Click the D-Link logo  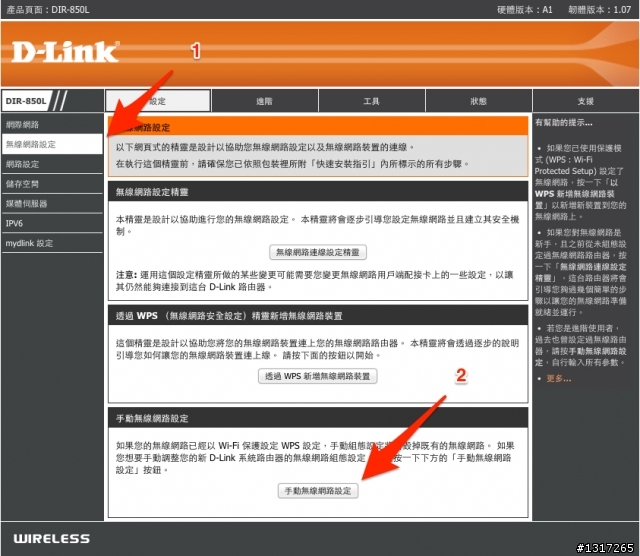click(65, 52)
